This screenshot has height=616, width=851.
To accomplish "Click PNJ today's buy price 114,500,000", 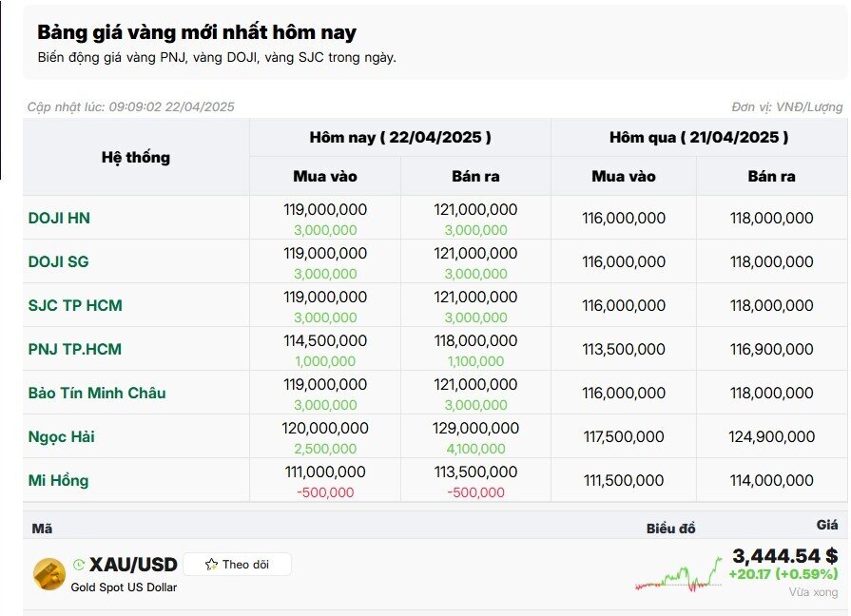I will click(325, 341).
